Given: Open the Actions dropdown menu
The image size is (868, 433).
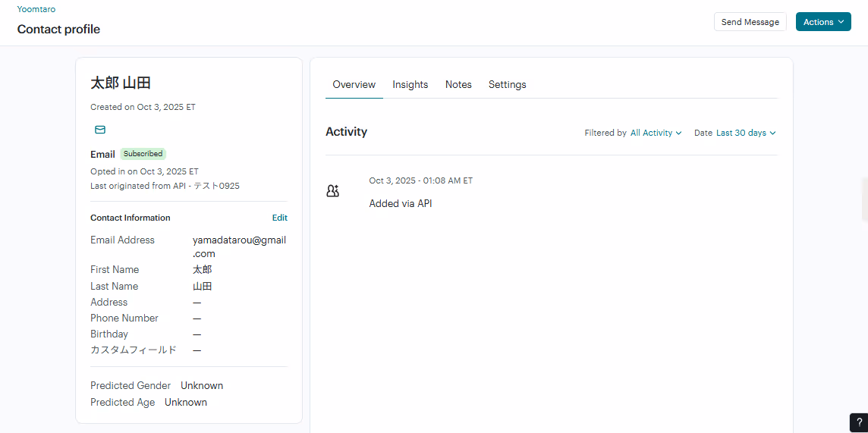Looking at the screenshot, I should point(823,21).
